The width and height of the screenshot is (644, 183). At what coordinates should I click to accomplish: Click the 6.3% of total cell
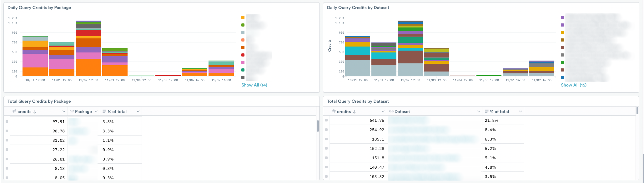click(503, 139)
